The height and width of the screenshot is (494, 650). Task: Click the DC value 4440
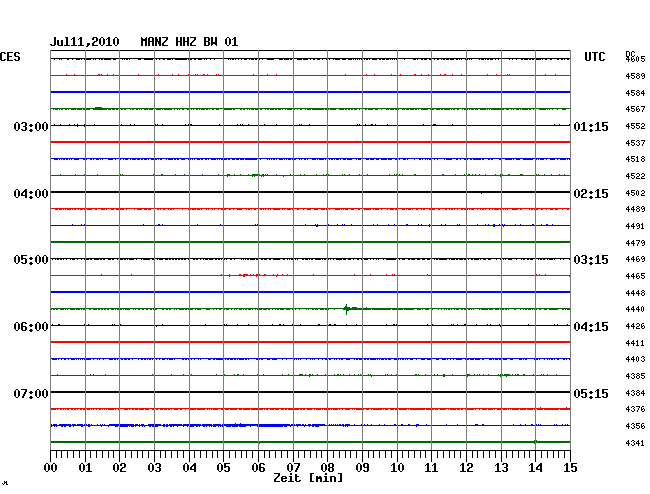634,310
